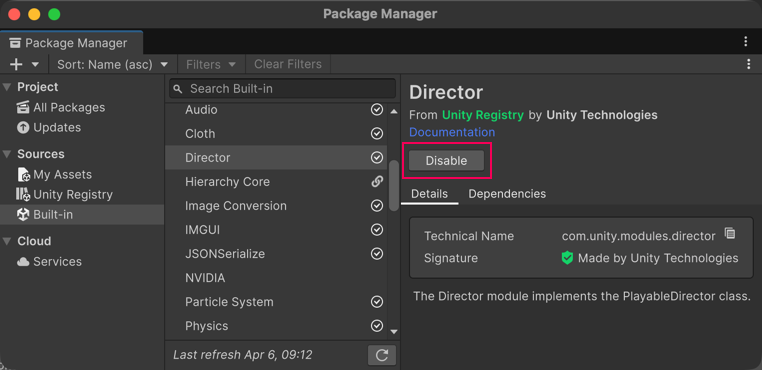Click the enabled checkmark on Audio row
This screenshot has height=370, width=762.
click(x=377, y=110)
